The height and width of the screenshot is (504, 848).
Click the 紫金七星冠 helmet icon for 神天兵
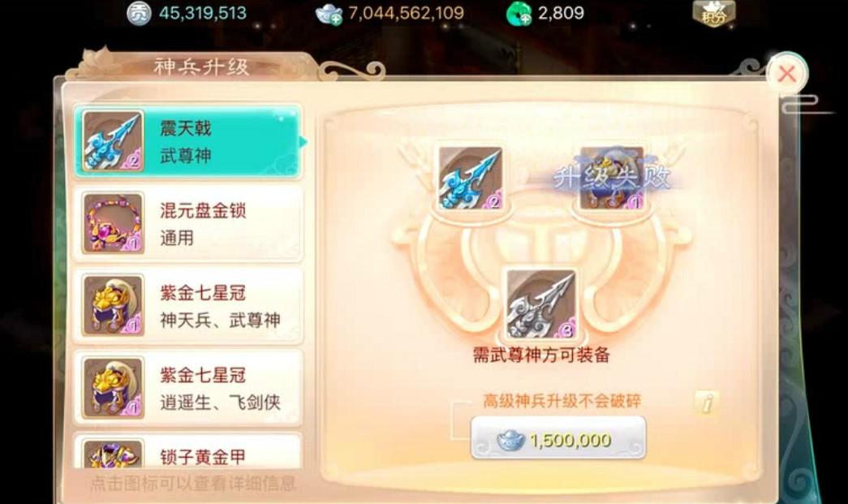pyautogui.click(x=113, y=305)
